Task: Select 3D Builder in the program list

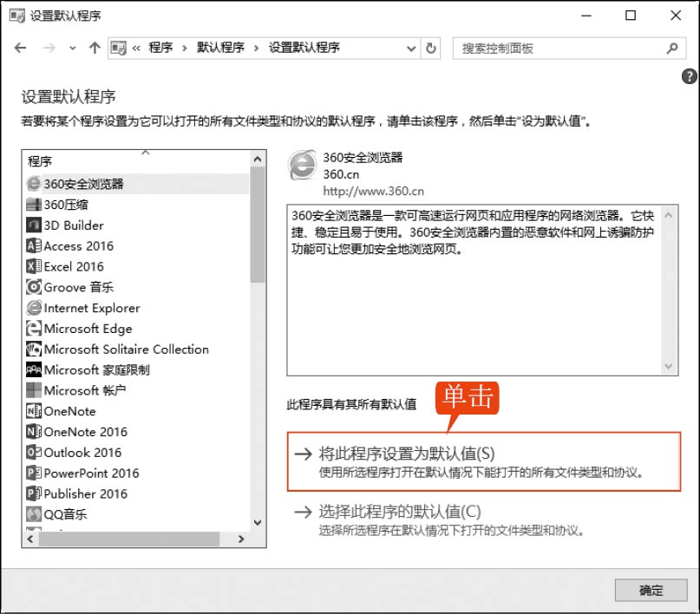Action: pyautogui.click(x=137, y=225)
